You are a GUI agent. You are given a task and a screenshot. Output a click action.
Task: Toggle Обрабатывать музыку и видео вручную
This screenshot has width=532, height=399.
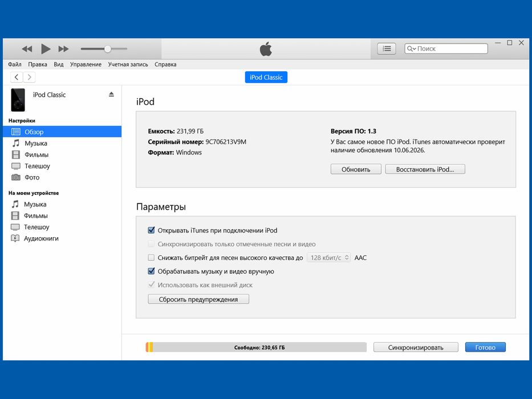pos(151,271)
